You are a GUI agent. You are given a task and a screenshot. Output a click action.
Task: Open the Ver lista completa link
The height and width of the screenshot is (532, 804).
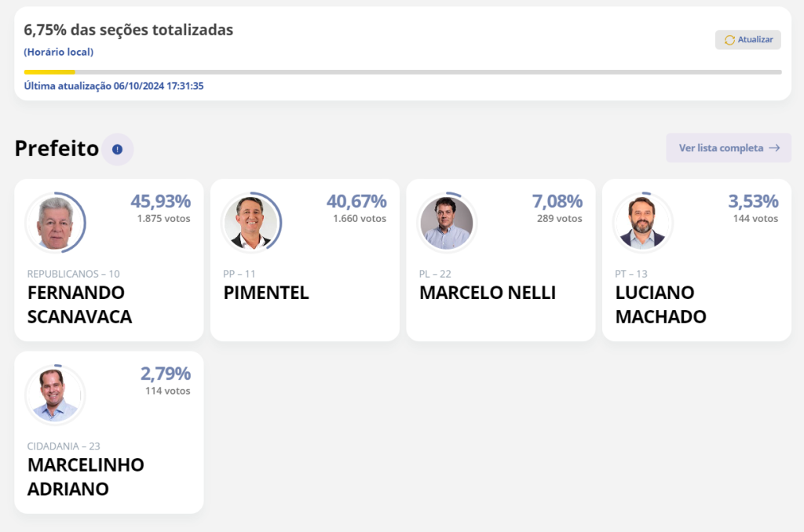721,148
